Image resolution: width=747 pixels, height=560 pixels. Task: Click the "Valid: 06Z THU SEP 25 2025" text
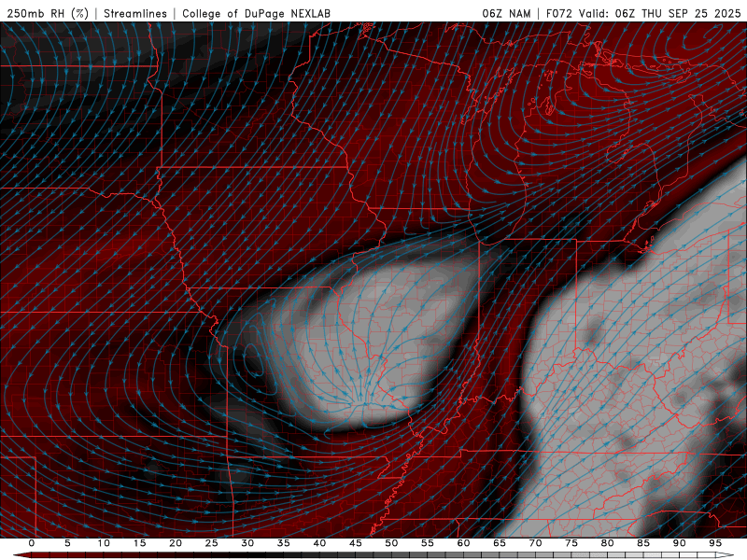point(660,14)
